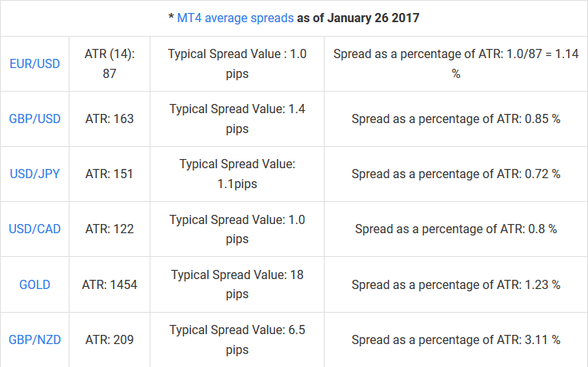Click the spread percentage 1.0/87 = 1.14 % cell

[x=456, y=63]
